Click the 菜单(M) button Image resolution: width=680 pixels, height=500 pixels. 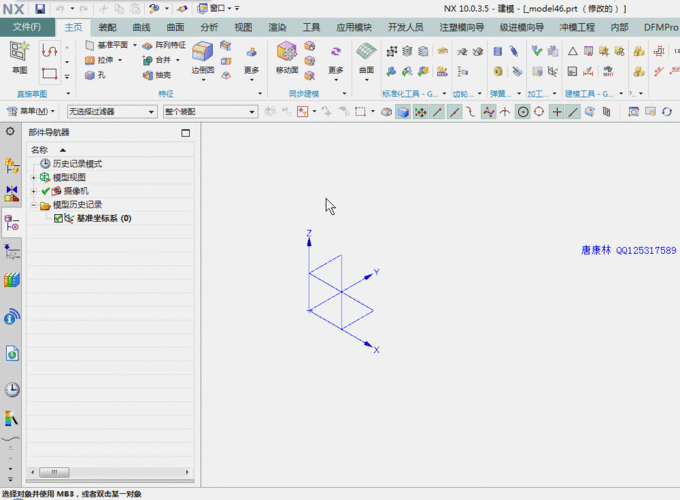coord(31,112)
